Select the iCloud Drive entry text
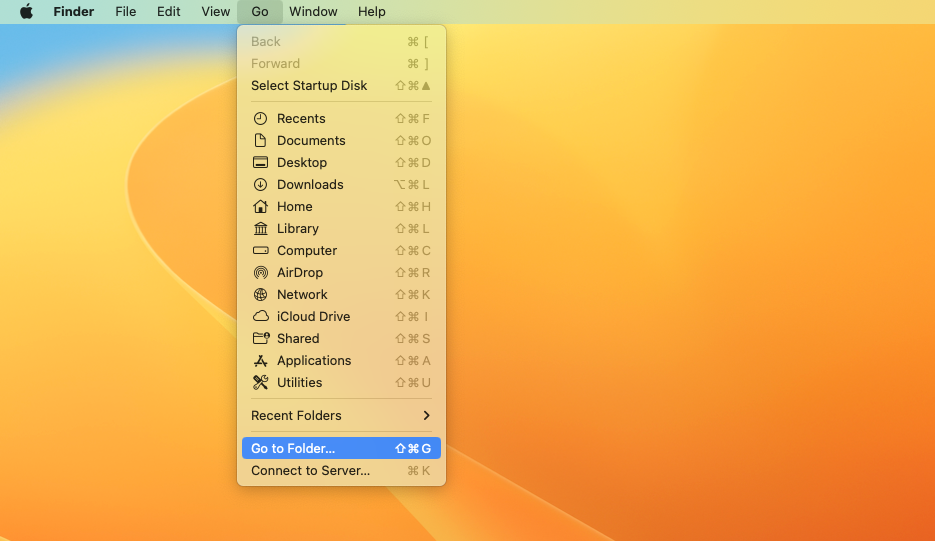This screenshot has width=935, height=541. coord(314,316)
